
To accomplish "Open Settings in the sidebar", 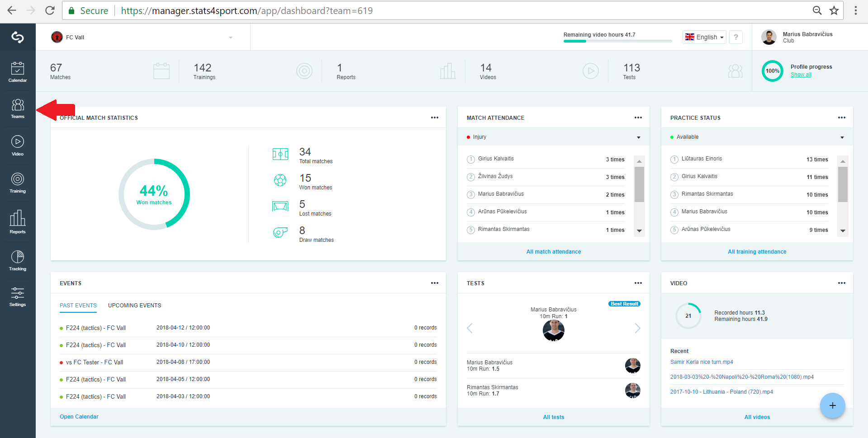I will [18, 297].
